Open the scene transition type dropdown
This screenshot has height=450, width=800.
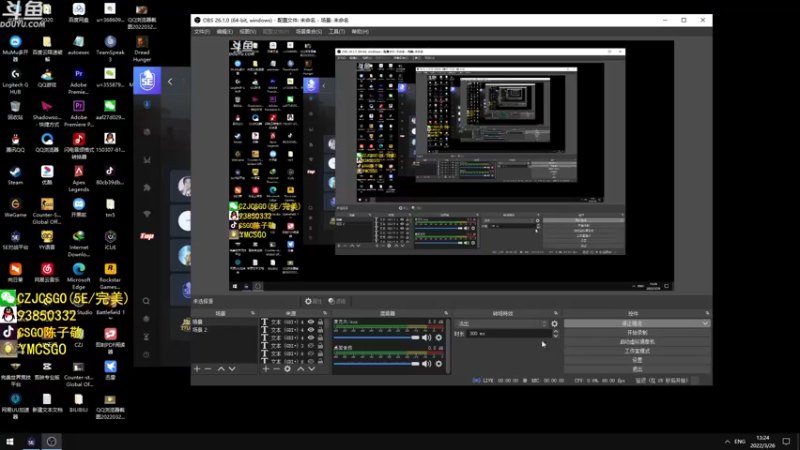pos(501,323)
